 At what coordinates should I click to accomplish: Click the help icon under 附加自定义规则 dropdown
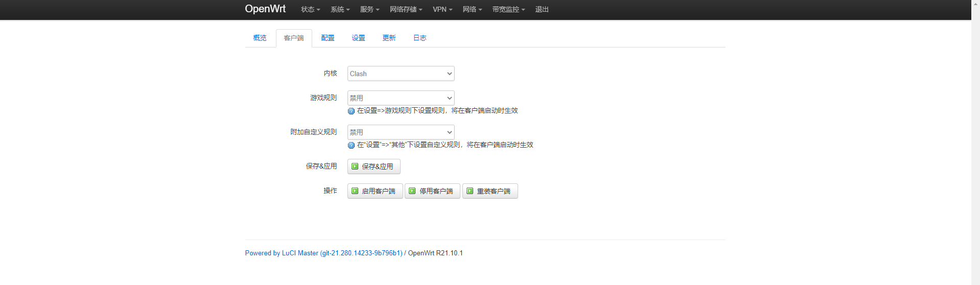351,145
